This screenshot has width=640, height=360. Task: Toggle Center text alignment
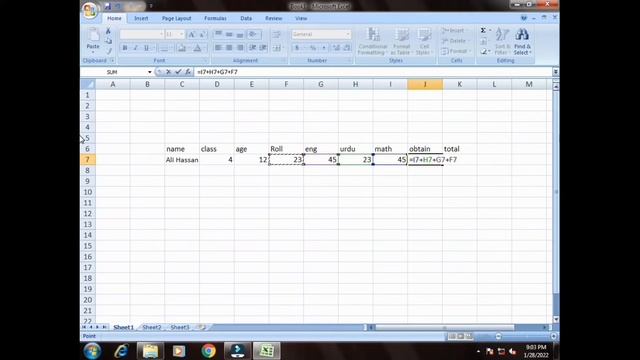(x=229, y=48)
